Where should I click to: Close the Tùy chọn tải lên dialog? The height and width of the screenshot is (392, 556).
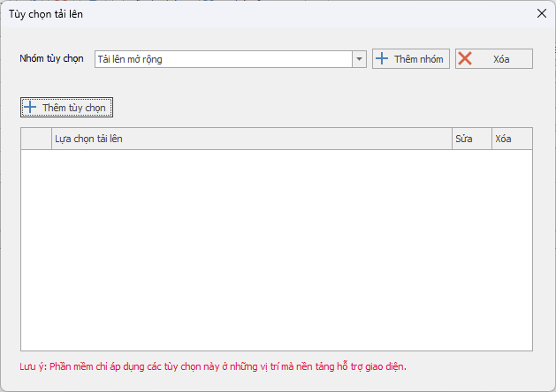tap(542, 13)
